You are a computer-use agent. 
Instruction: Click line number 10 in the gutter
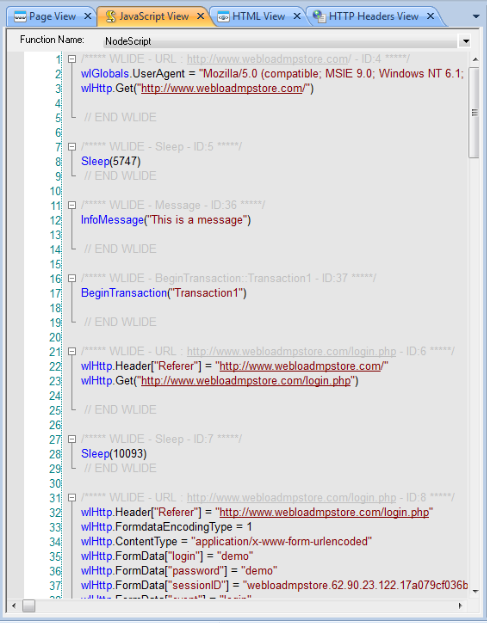(55, 191)
